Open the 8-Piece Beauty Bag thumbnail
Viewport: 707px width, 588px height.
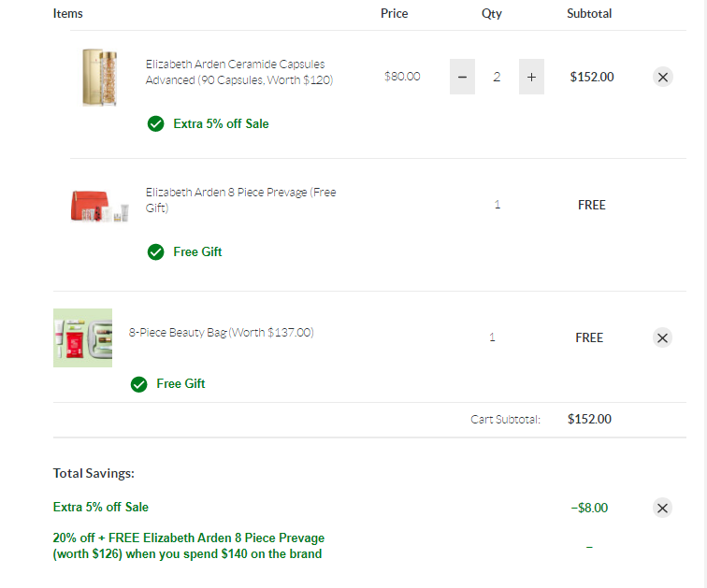coord(82,337)
